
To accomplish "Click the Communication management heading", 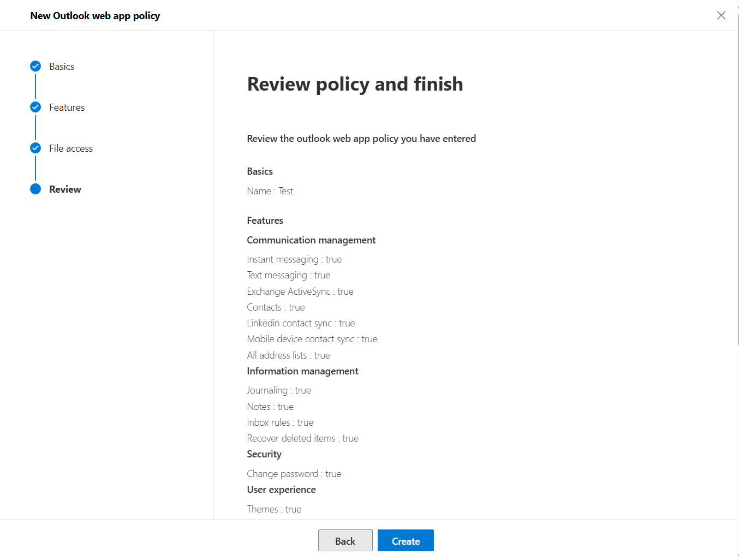I will click(x=311, y=240).
